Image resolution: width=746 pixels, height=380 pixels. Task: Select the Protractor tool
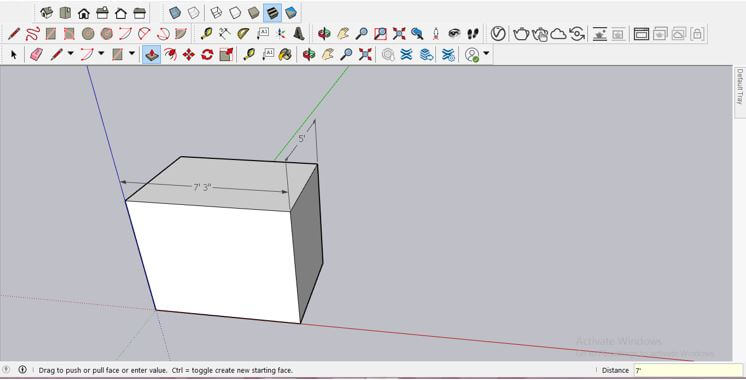point(243,34)
